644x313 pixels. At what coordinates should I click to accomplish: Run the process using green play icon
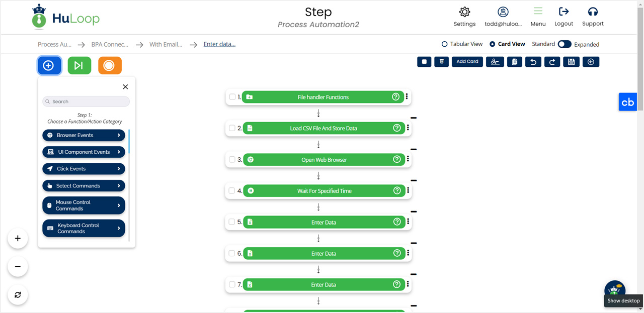(x=79, y=65)
